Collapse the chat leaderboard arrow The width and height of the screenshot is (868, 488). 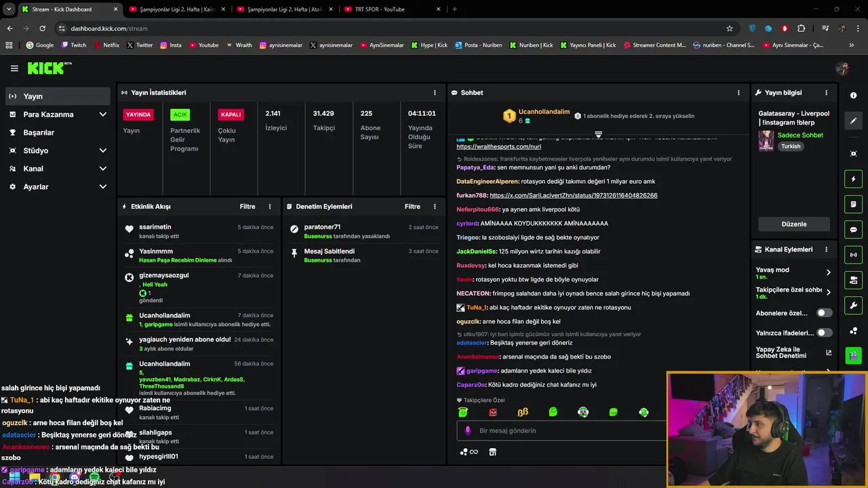point(598,135)
